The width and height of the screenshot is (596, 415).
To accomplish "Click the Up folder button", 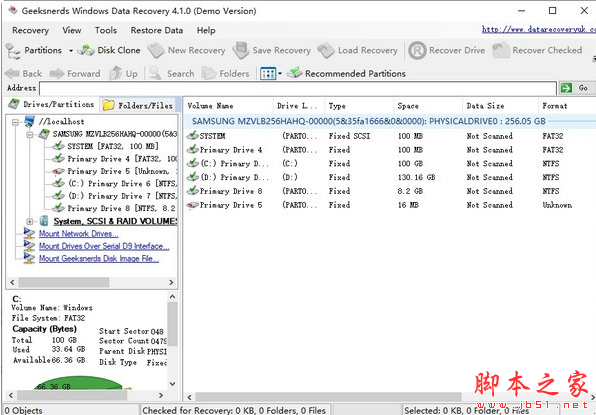I will (x=124, y=73).
